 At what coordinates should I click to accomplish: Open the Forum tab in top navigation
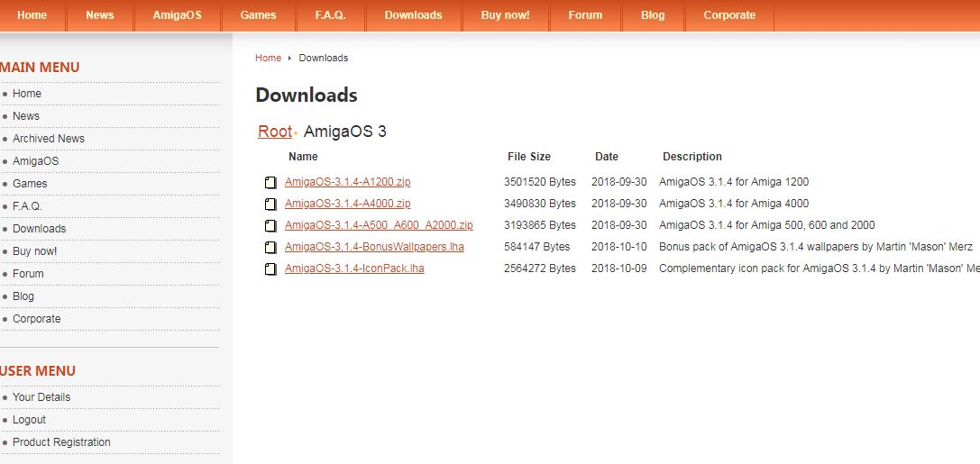click(585, 15)
